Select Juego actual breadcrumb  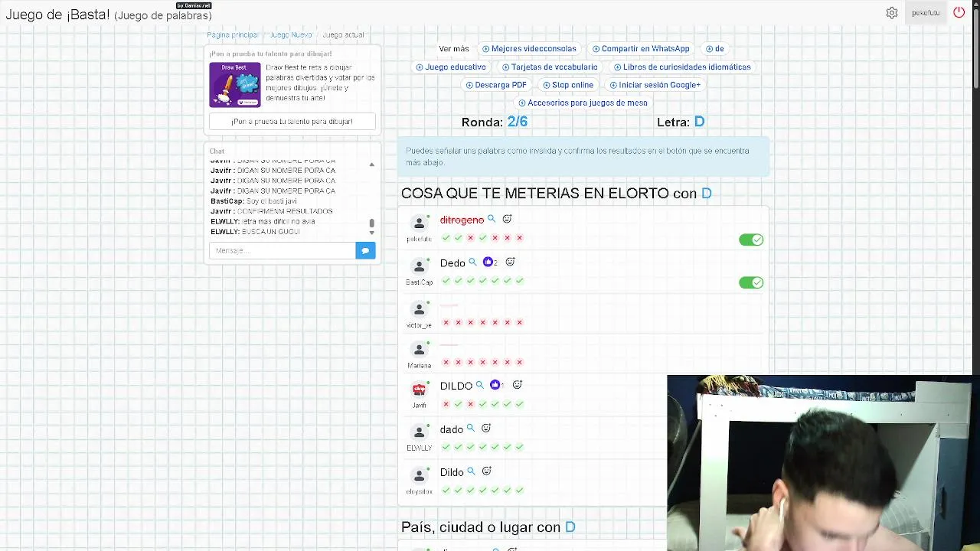click(x=343, y=35)
